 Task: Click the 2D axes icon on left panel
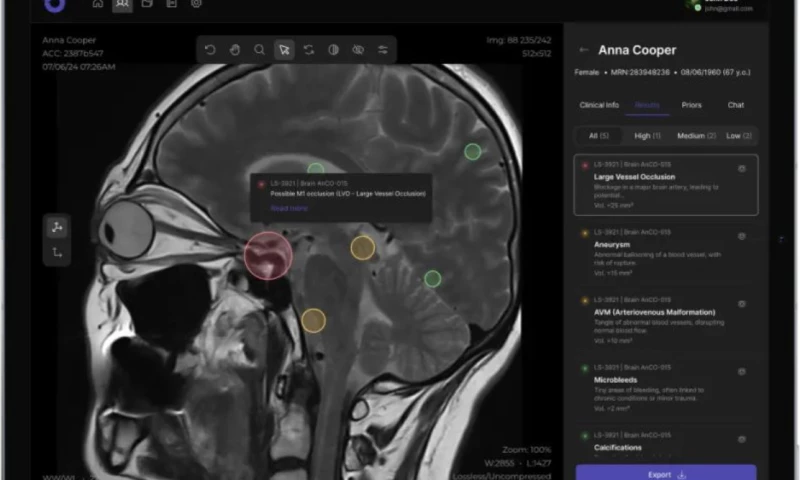coord(57,252)
